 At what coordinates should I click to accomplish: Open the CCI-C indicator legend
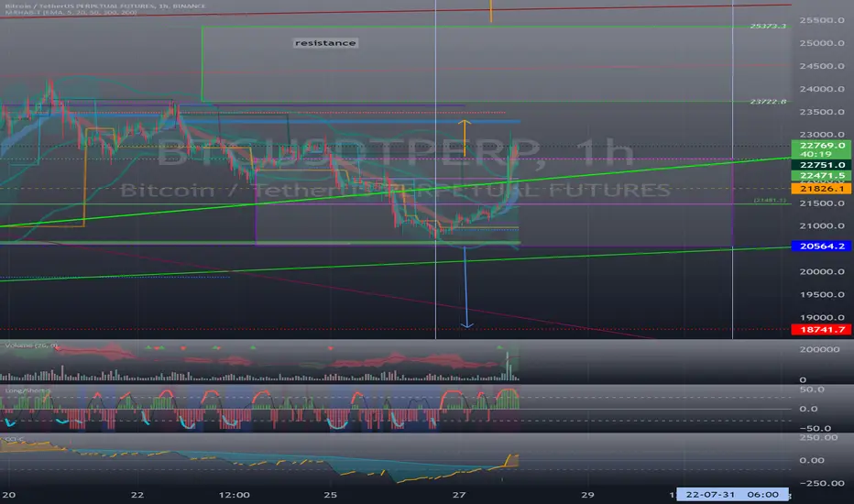pyautogui.click(x=14, y=439)
